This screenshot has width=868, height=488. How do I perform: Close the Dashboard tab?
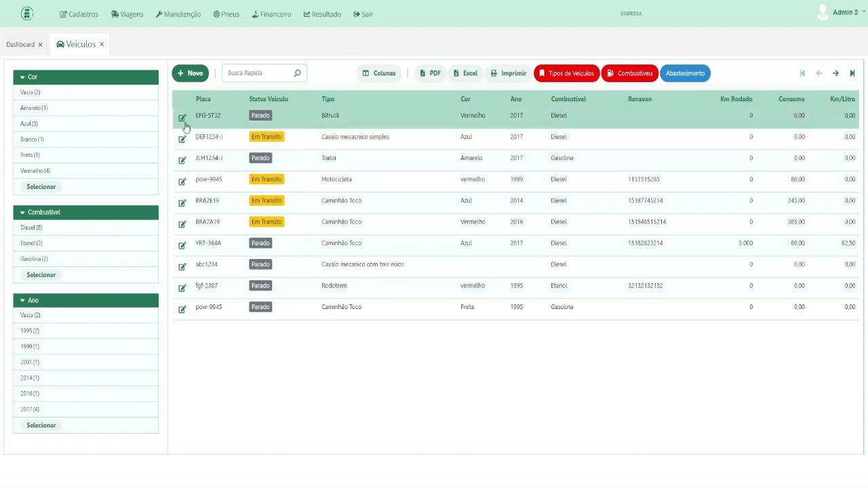40,45
